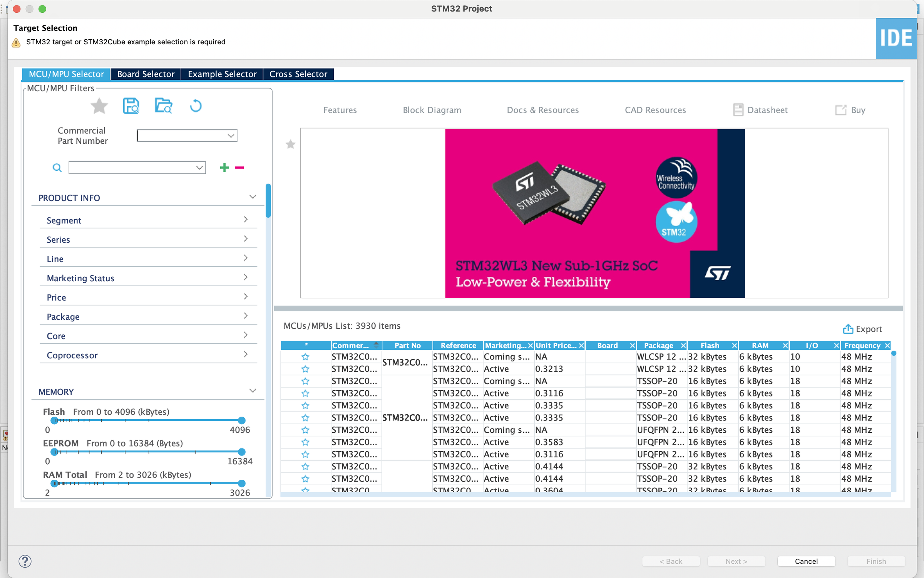The image size is (924, 578).
Task: Click the Cancel button
Action: (806, 561)
